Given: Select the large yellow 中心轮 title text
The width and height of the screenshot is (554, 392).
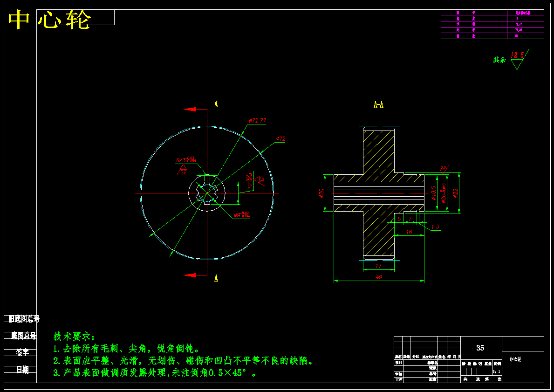Looking at the screenshot, I should tap(49, 20).
